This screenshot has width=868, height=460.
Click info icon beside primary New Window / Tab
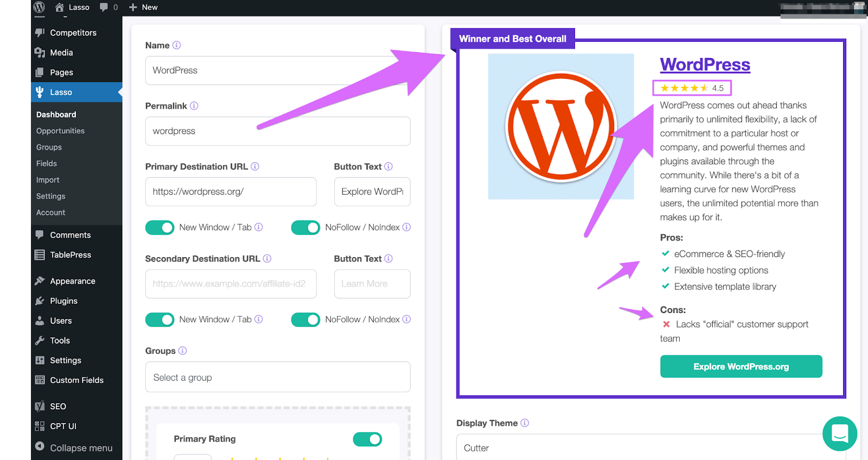(x=259, y=227)
